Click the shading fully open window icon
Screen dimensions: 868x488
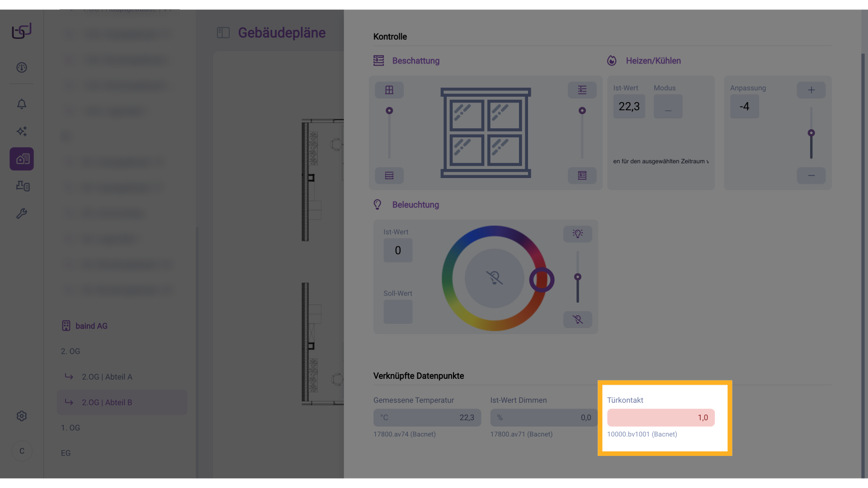click(x=389, y=90)
